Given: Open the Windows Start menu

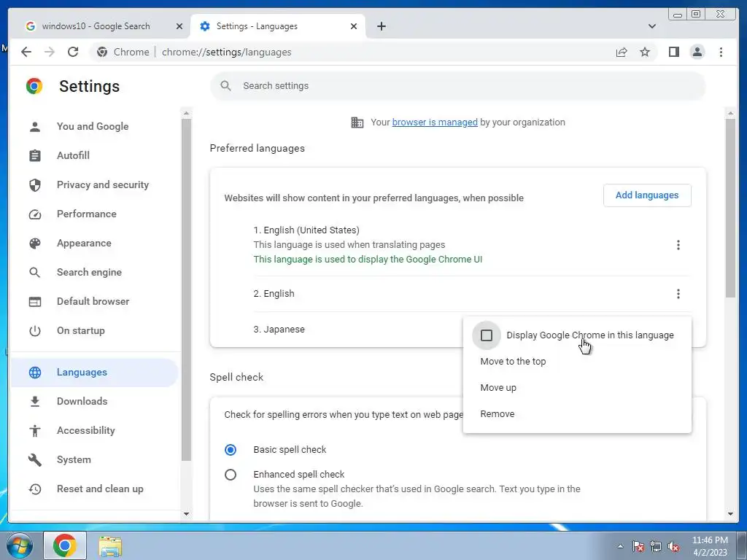Looking at the screenshot, I should click(19, 545).
